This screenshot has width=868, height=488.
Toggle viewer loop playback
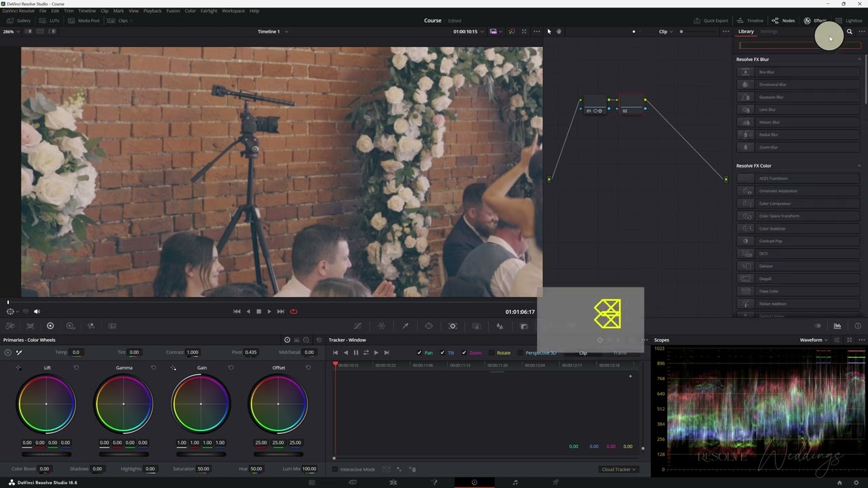(x=294, y=312)
